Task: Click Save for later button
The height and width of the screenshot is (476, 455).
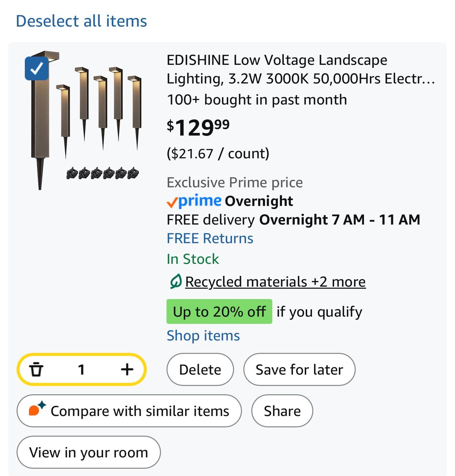Action: (299, 369)
